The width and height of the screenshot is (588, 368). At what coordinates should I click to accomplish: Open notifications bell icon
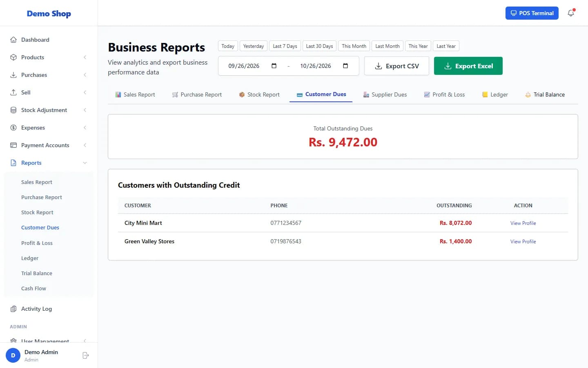click(x=571, y=13)
